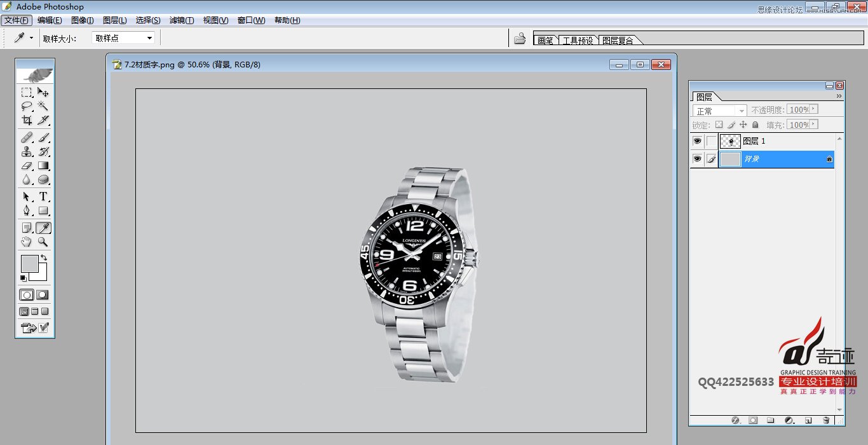Open blending mode 正常 dropdown
This screenshot has height=445, width=868.
pyautogui.click(x=719, y=111)
